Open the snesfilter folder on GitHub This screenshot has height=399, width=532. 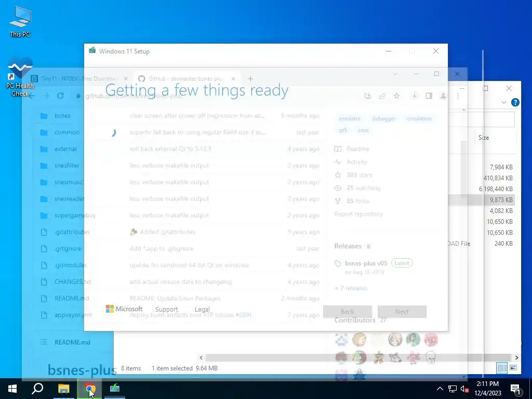click(x=67, y=166)
